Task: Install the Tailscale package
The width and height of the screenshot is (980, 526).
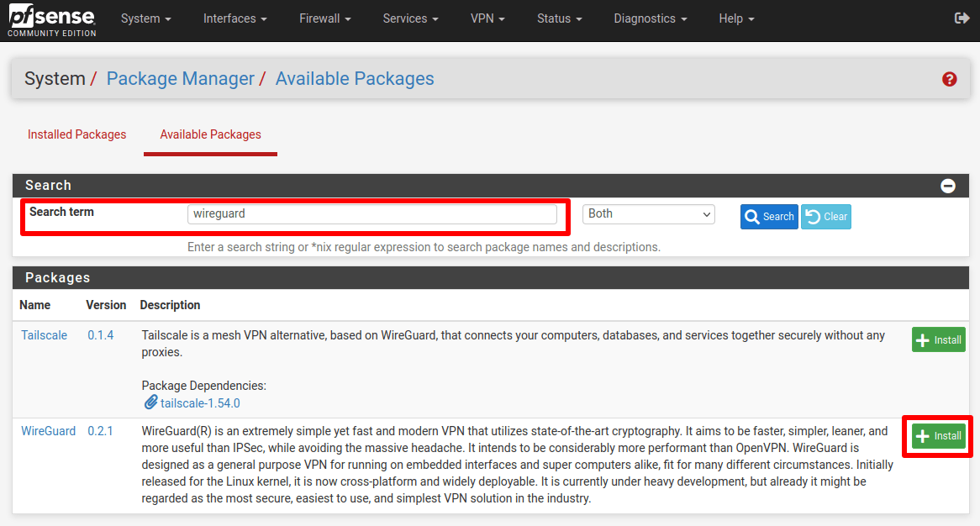Action: coord(939,339)
